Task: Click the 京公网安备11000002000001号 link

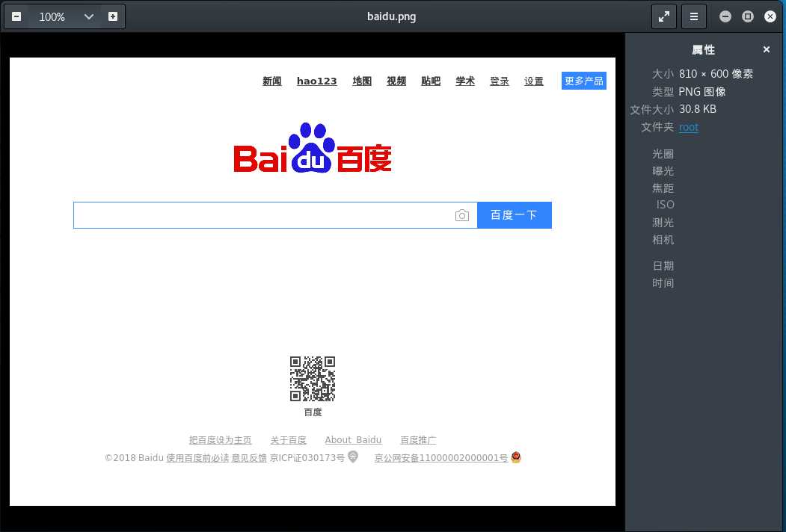Action: (441, 458)
